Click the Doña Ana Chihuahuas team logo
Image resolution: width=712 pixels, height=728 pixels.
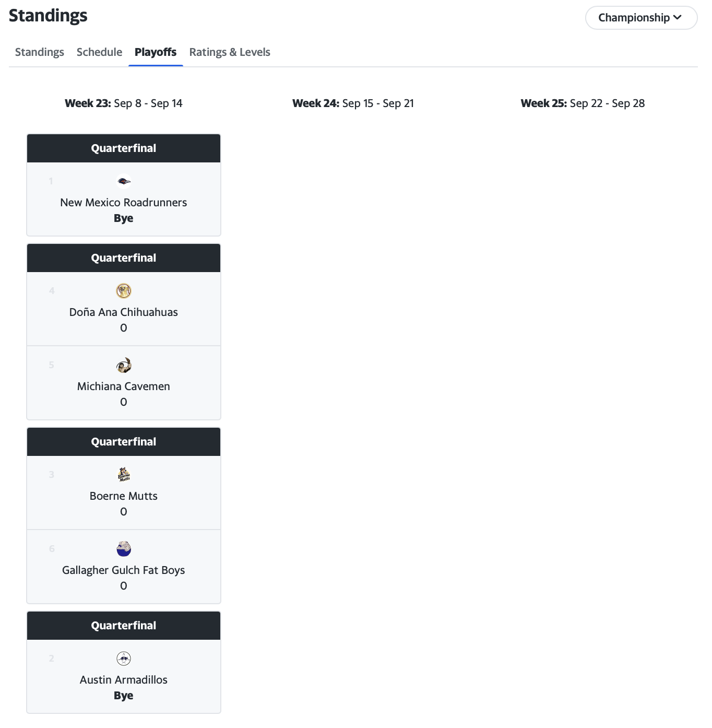tap(124, 291)
